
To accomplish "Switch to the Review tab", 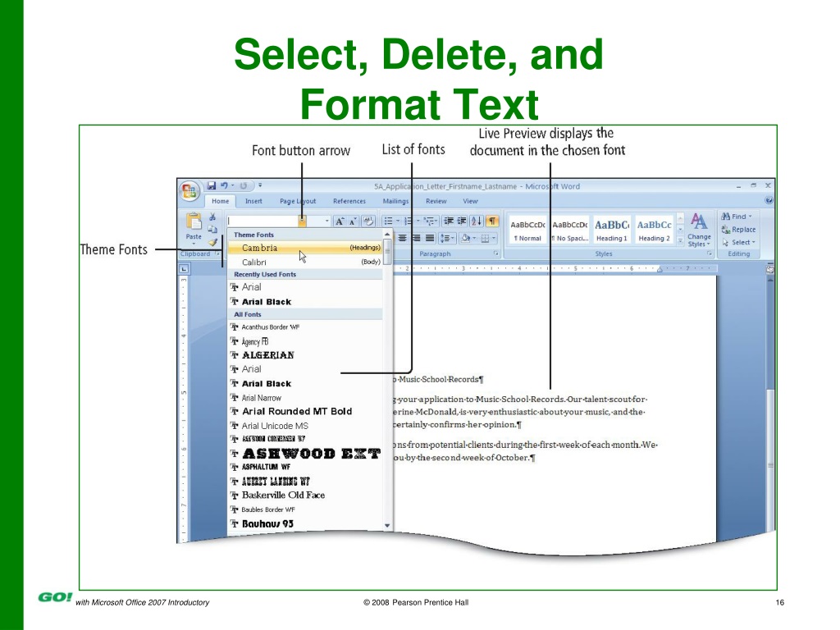I will coord(436,201).
